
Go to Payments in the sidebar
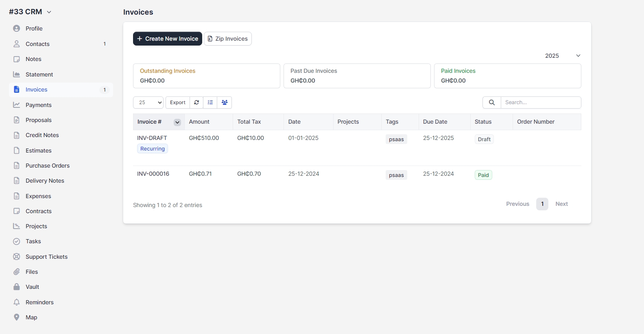point(38,105)
